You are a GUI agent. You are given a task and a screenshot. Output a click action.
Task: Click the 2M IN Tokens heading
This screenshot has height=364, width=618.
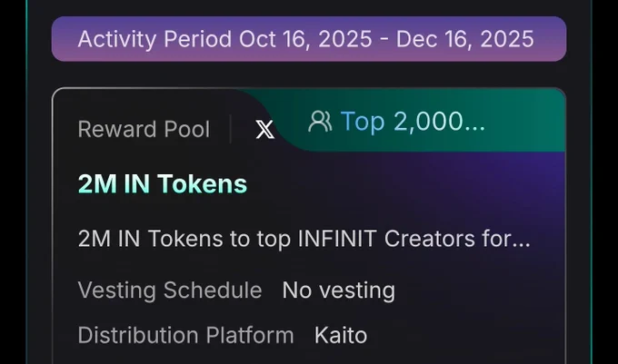pyautogui.click(x=163, y=183)
